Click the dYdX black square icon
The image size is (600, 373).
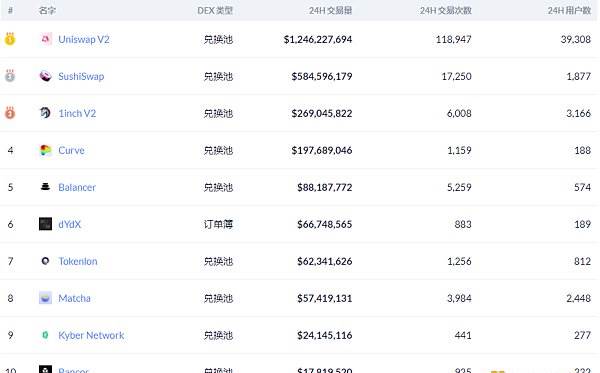tap(46, 224)
